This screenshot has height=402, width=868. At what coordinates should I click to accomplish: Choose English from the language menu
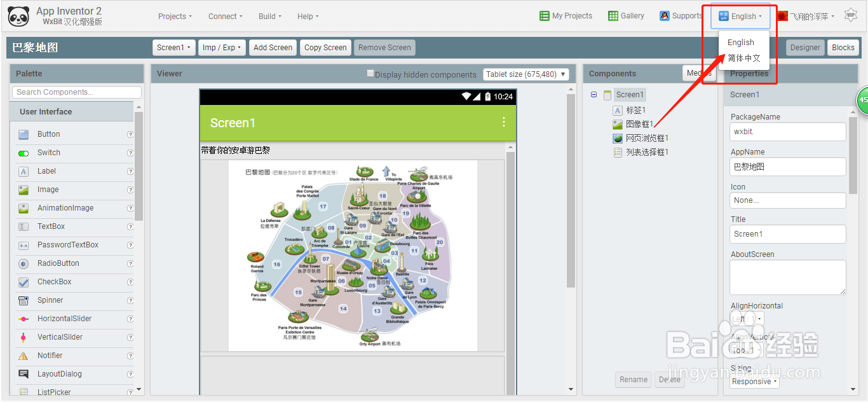tap(741, 43)
